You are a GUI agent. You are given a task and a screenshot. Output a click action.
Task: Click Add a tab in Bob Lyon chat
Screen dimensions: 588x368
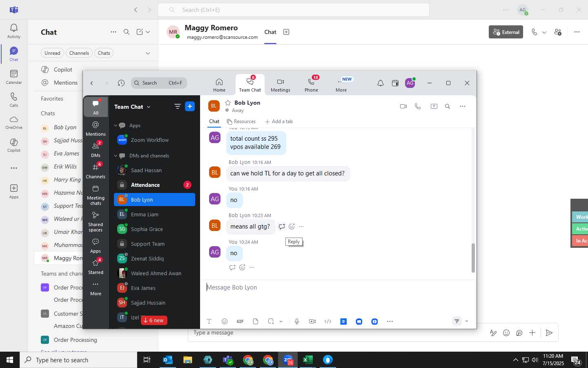[279, 121]
